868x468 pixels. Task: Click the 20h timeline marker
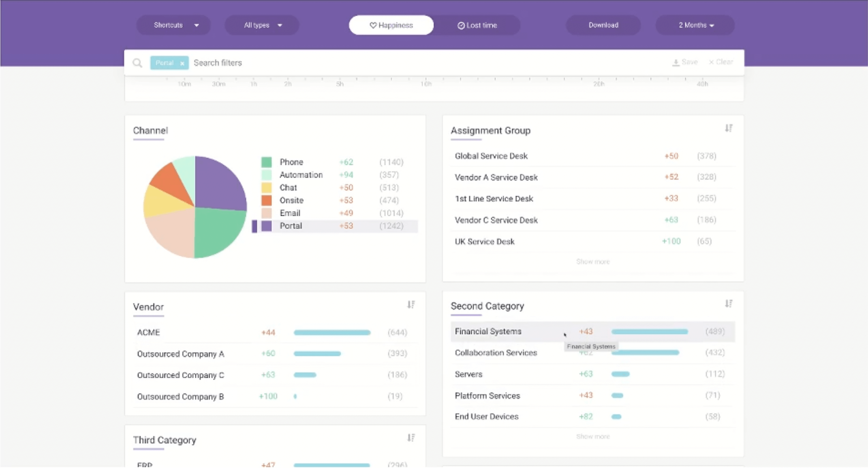(x=599, y=84)
